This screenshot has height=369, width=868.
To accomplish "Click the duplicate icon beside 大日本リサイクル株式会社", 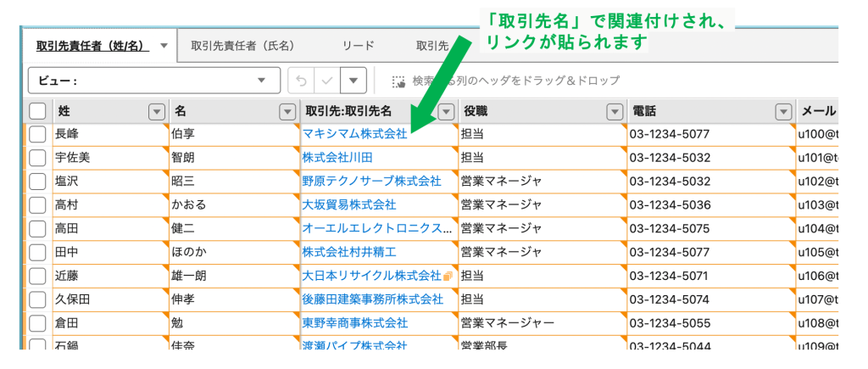I will (448, 276).
